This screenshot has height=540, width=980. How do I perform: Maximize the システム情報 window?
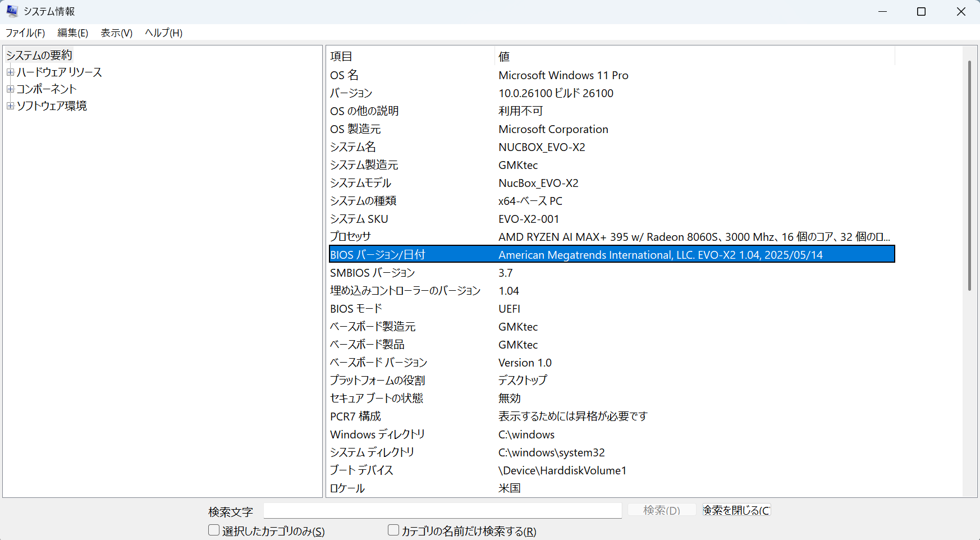pyautogui.click(x=921, y=12)
